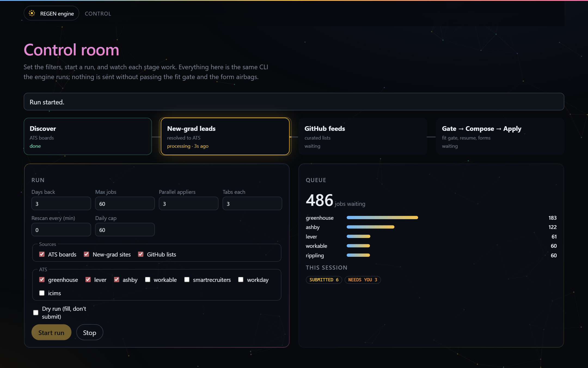
Task: Toggle the greenhouse ATS checkbox
Action: [x=42, y=279]
